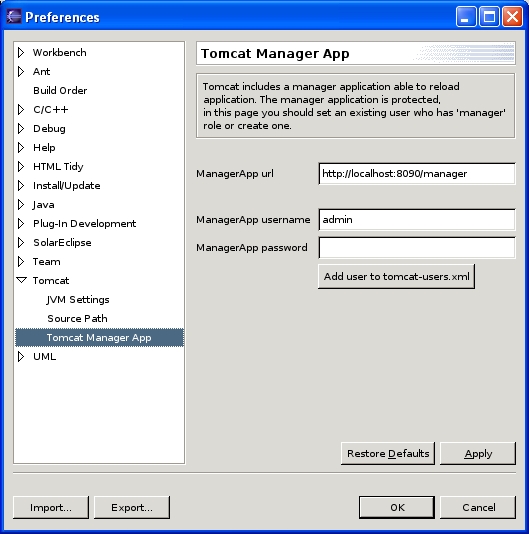529x534 pixels.
Task: Focus the ManagerApp username field
Action: (417, 220)
